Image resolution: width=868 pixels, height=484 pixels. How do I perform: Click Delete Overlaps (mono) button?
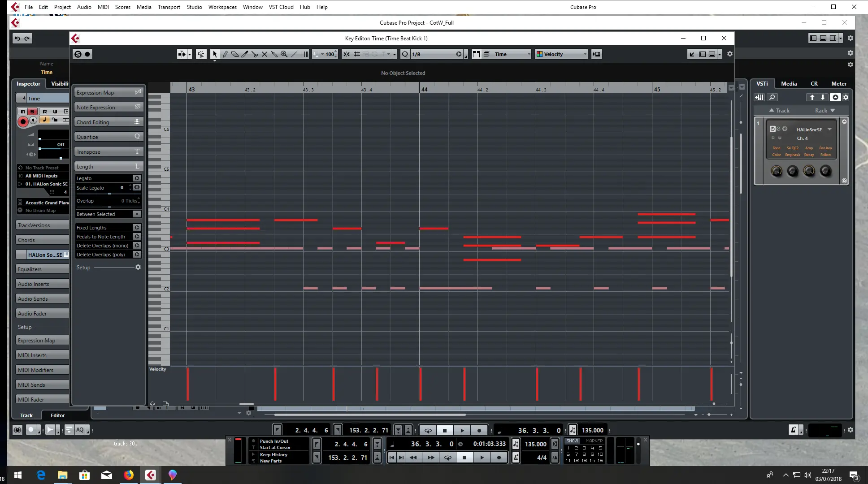(x=137, y=246)
